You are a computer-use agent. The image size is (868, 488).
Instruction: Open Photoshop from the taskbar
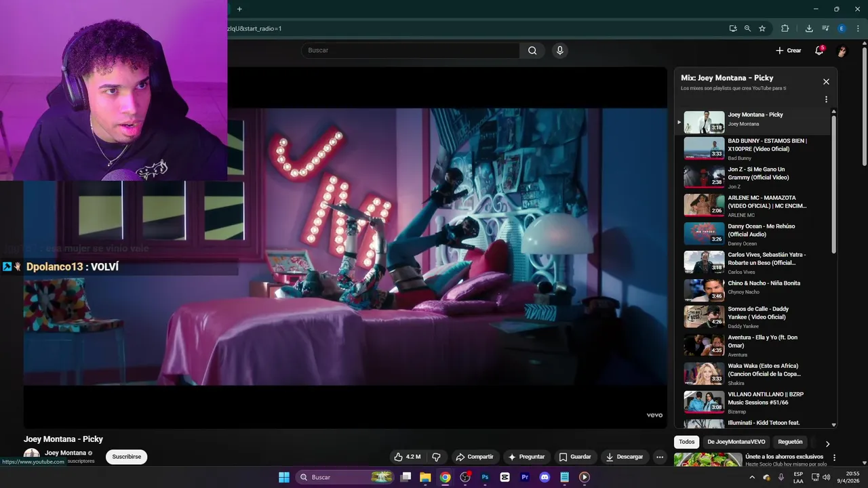click(485, 477)
